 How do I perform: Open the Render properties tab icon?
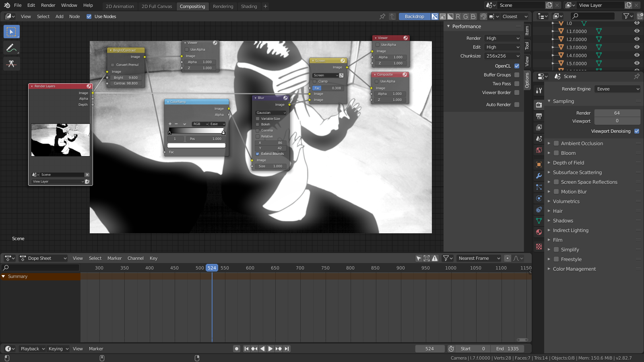(539, 105)
